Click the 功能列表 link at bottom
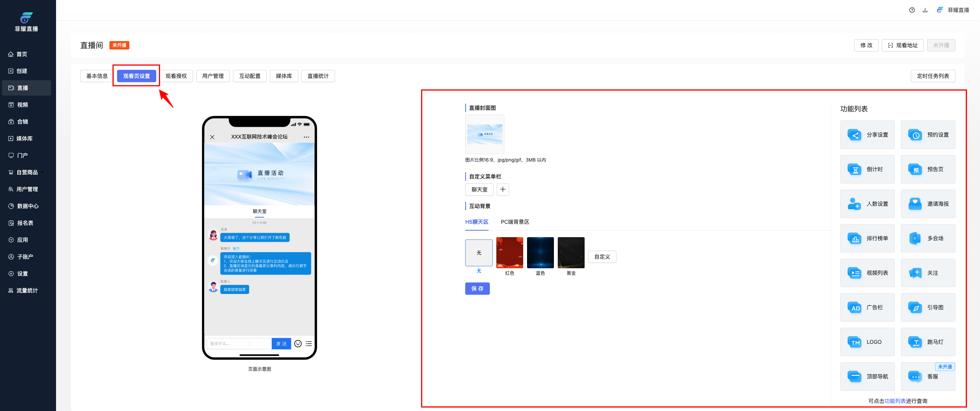 point(895,401)
